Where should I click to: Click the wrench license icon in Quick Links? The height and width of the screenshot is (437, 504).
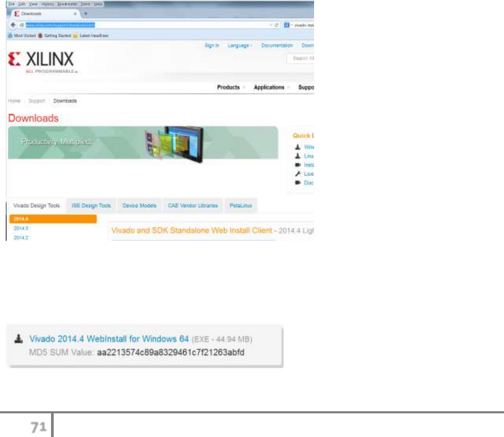click(x=298, y=174)
